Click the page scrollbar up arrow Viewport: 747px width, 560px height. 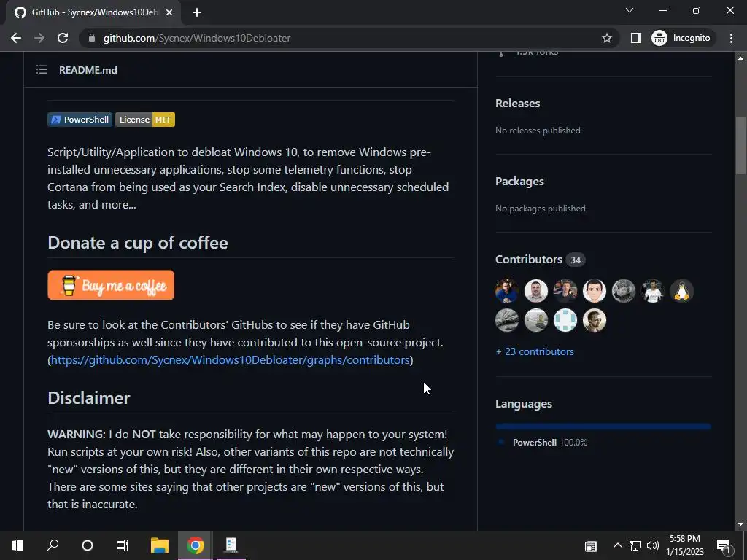(x=740, y=58)
